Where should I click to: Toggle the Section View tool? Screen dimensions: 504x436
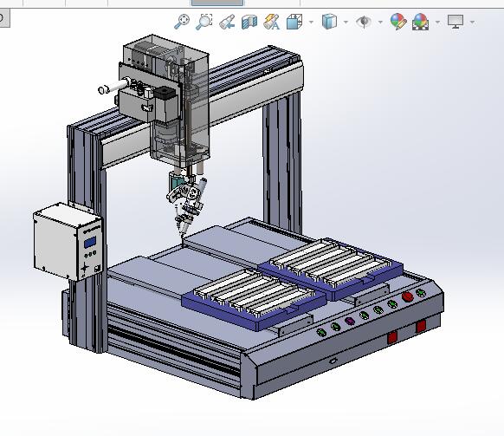click(x=249, y=22)
